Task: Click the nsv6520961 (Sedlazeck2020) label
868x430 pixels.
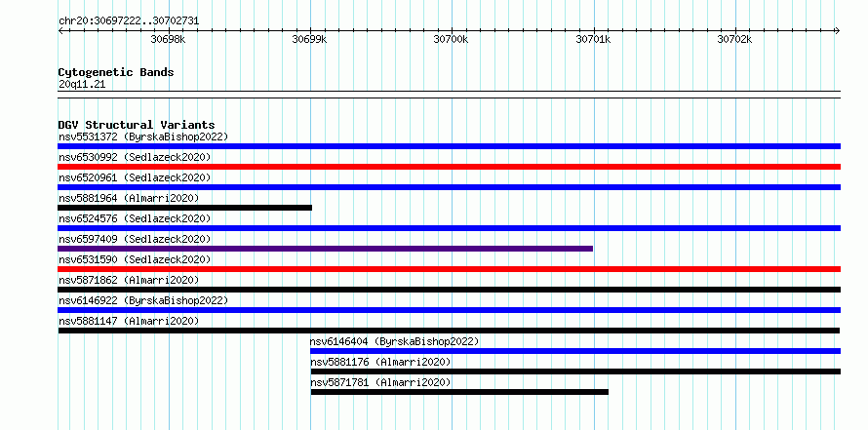Action: point(135,177)
